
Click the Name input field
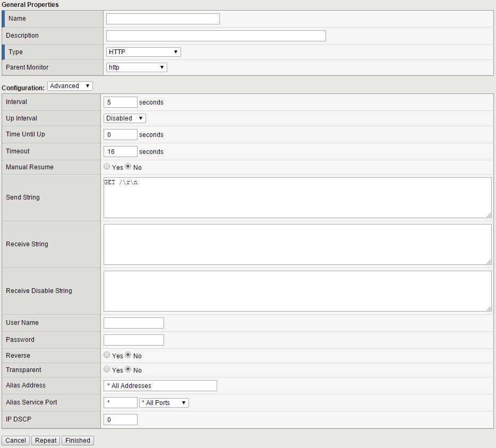coord(163,19)
